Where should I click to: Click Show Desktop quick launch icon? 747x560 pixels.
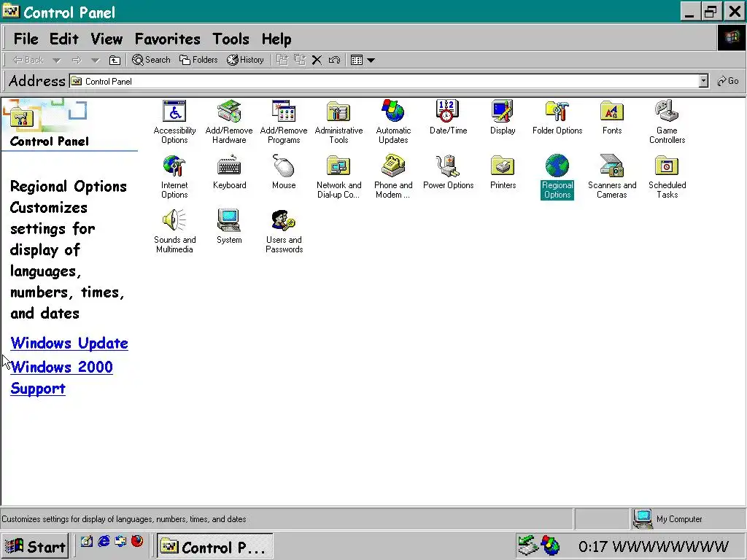pyautogui.click(x=87, y=542)
